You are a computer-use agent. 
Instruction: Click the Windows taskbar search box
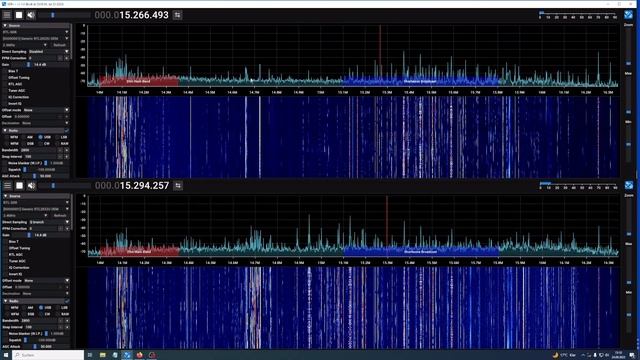tap(48, 355)
